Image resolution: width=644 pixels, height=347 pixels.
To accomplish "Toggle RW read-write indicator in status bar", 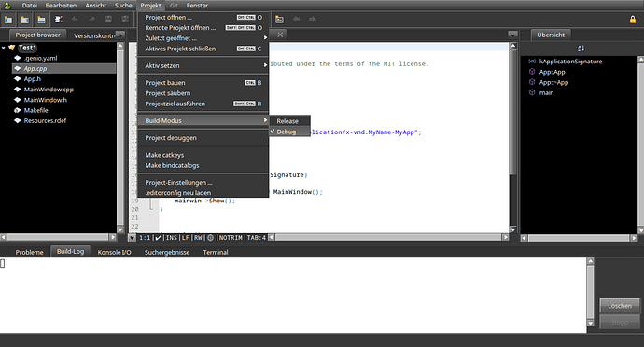I will point(198,237).
